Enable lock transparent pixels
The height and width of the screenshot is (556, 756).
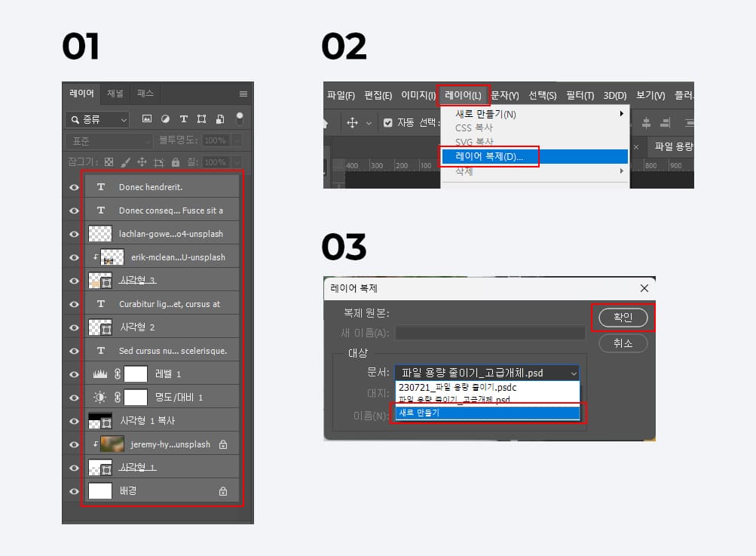point(109,162)
